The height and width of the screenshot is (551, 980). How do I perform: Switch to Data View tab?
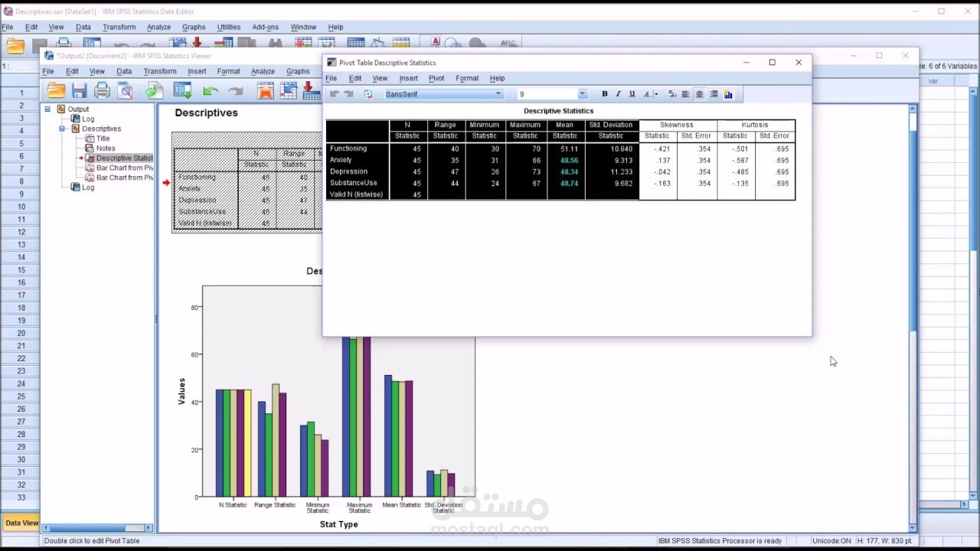coord(21,523)
